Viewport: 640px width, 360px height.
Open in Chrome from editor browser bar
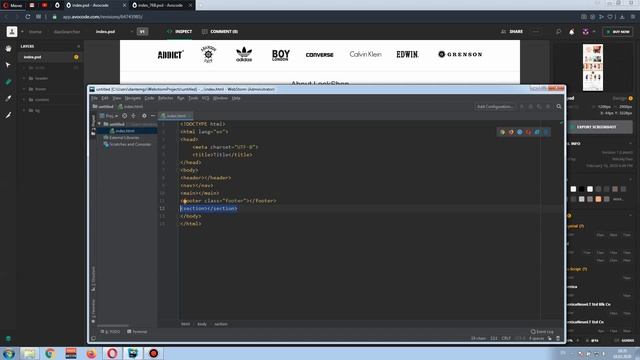click(x=502, y=132)
